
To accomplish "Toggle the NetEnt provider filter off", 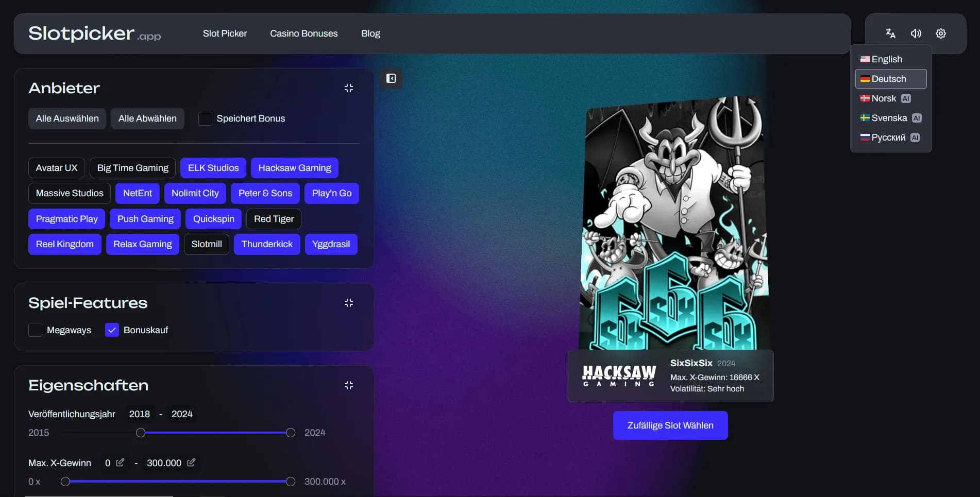I will 137,193.
